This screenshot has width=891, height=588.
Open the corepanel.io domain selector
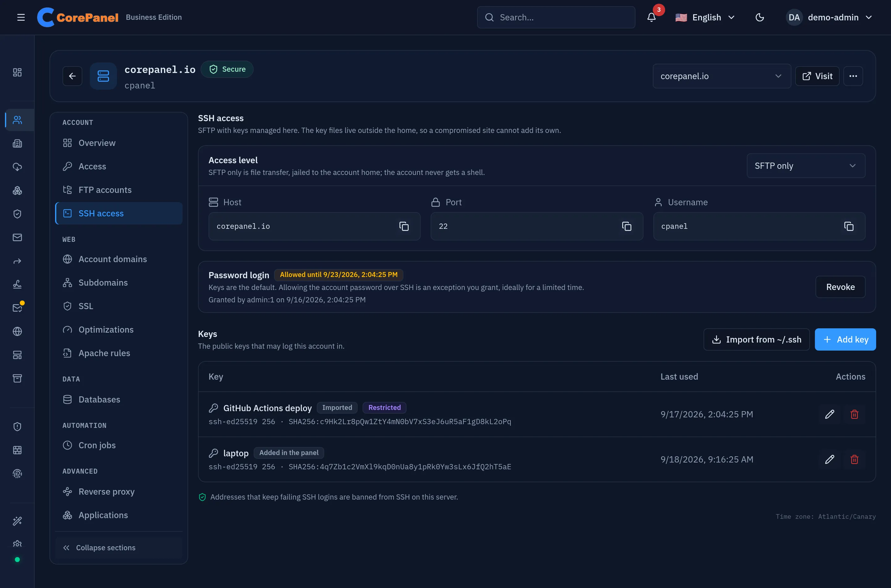[721, 76]
